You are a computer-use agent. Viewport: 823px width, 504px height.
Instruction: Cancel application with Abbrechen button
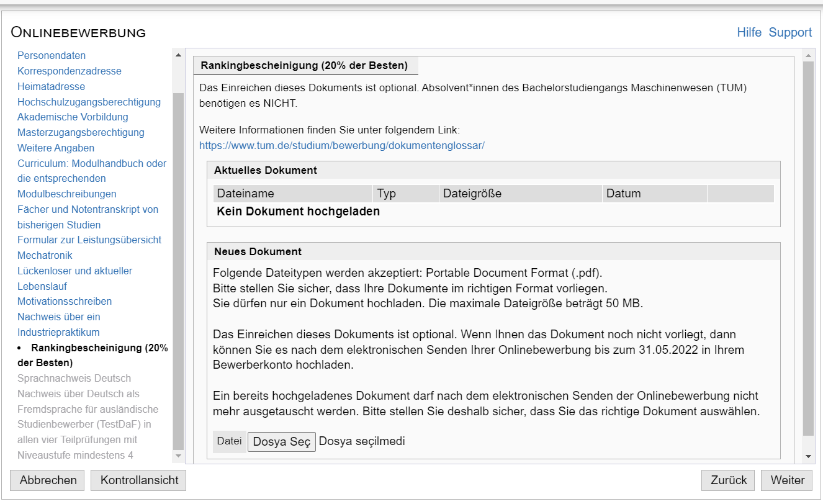tap(48, 480)
